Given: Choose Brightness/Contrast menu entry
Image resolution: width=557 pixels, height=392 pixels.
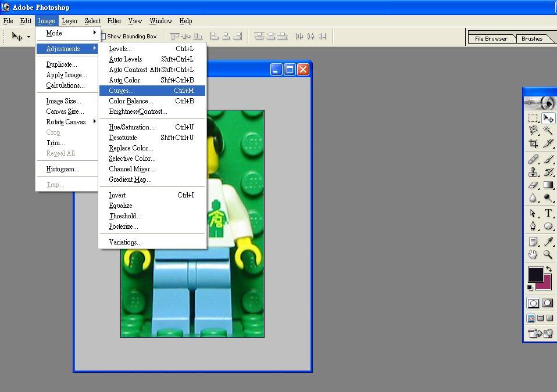Looking at the screenshot, I should [x=152, y=112].
